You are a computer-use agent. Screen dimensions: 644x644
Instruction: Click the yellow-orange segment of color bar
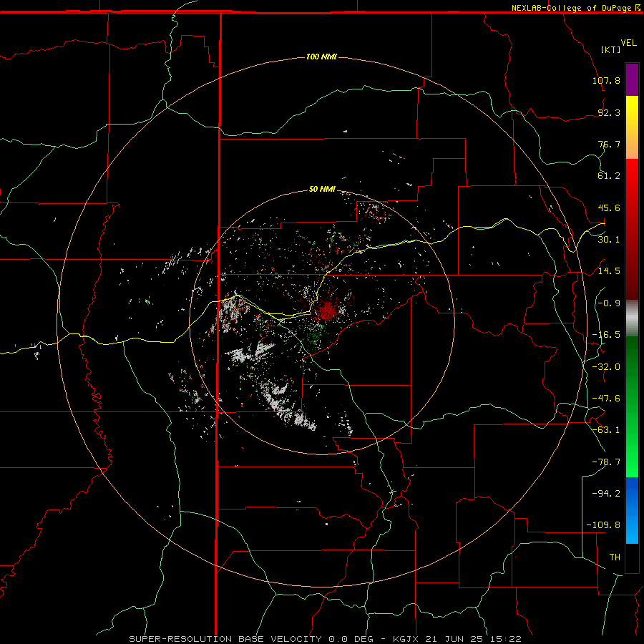(632, 127)
